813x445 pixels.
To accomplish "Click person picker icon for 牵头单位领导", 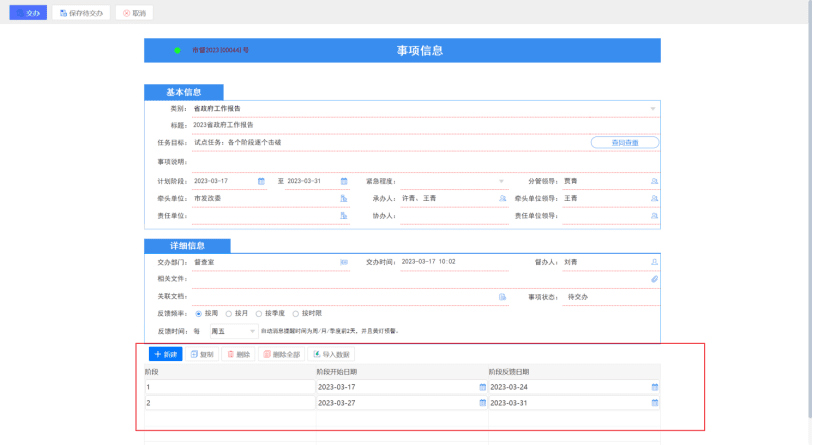I will [x=654, y=198].
